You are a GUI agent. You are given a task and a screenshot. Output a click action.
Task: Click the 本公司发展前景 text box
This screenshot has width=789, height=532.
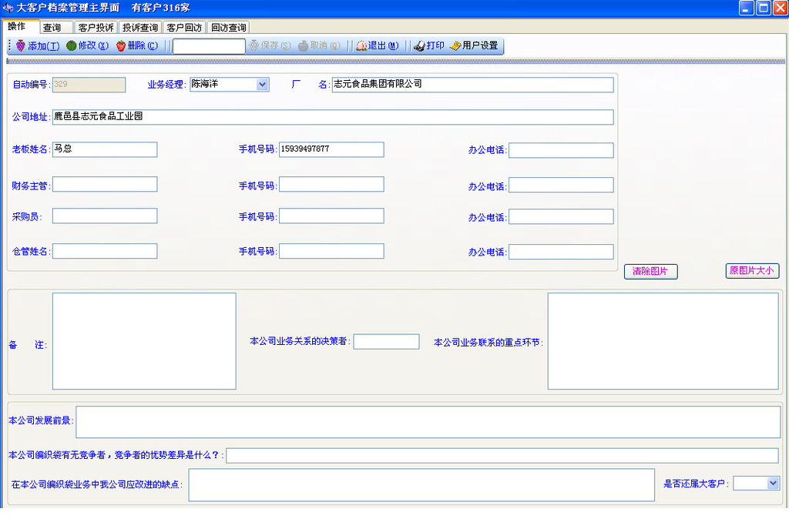tap(428, 422)
